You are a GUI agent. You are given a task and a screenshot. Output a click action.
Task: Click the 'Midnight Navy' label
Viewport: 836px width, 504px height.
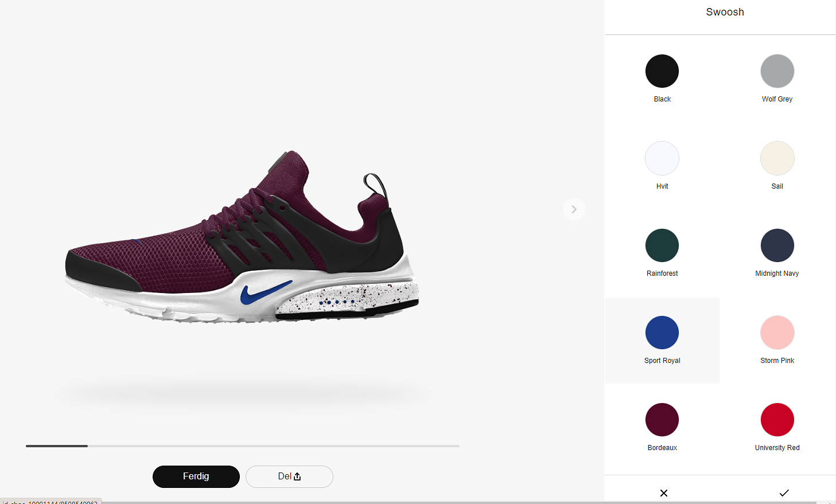point(777,274)
